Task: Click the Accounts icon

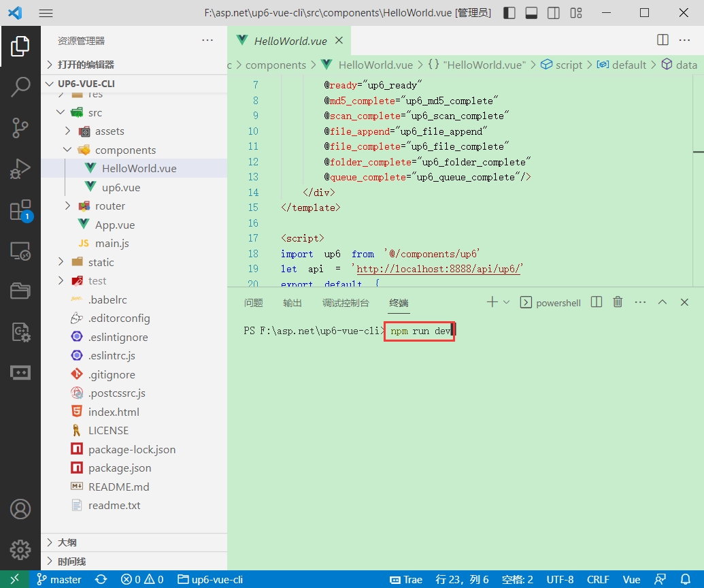Action: (x=20, y=509)
